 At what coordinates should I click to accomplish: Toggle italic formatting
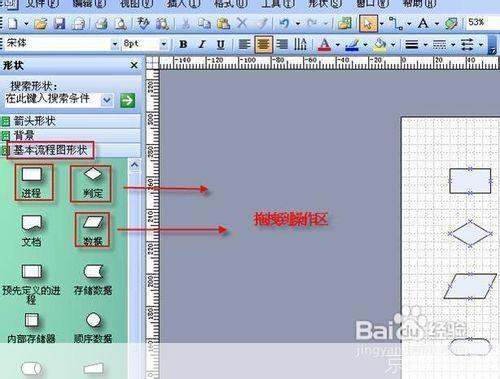(x=202, y=44)
